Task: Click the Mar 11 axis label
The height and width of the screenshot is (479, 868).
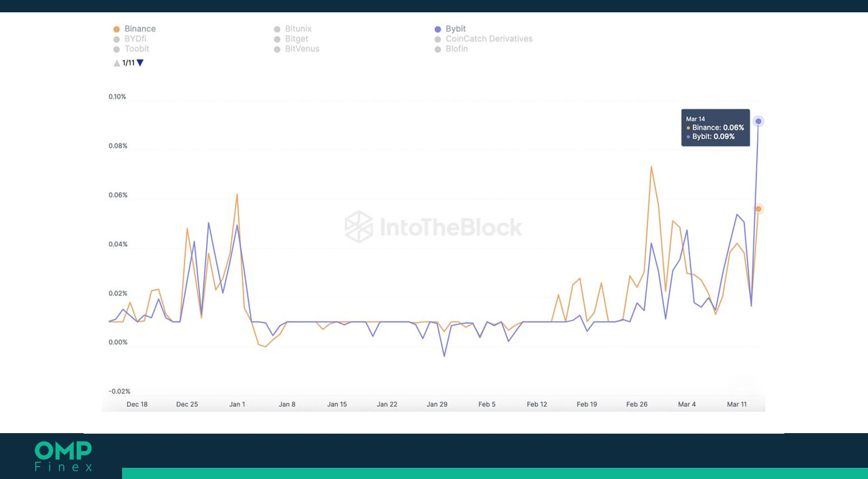Action: pyautogui.click(x=737, y=404)
